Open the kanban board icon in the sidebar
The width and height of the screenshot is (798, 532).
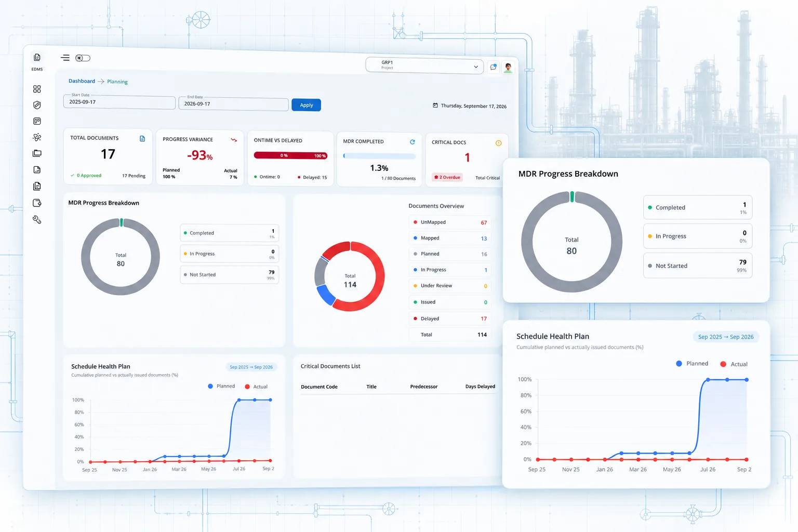37,121
